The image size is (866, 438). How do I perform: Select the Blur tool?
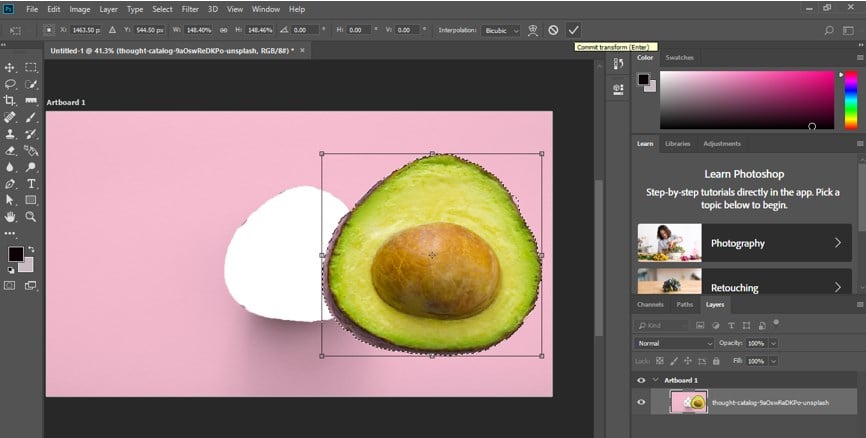point(10,167)
